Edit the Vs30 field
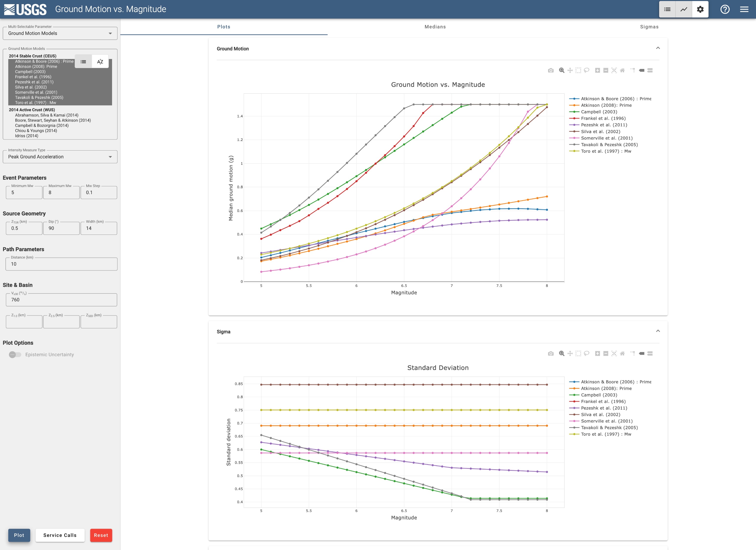This screenshot has height=550, width=756. (x=61, y=300)
